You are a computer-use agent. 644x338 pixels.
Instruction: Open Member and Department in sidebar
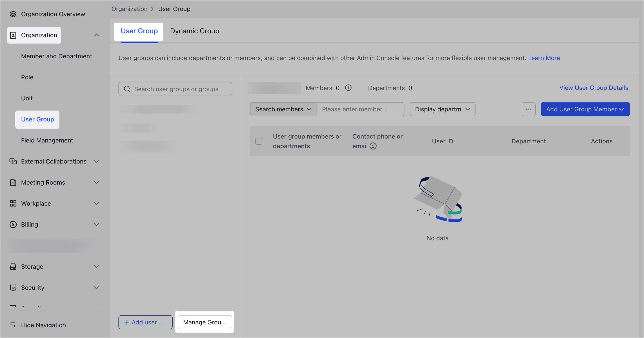point(57,56)
